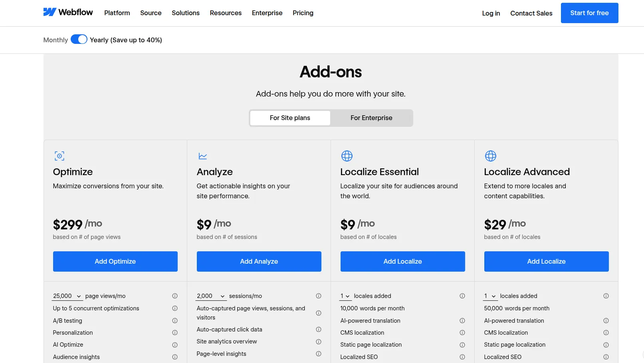Show info for Site analytics overview

pos(319,341)
